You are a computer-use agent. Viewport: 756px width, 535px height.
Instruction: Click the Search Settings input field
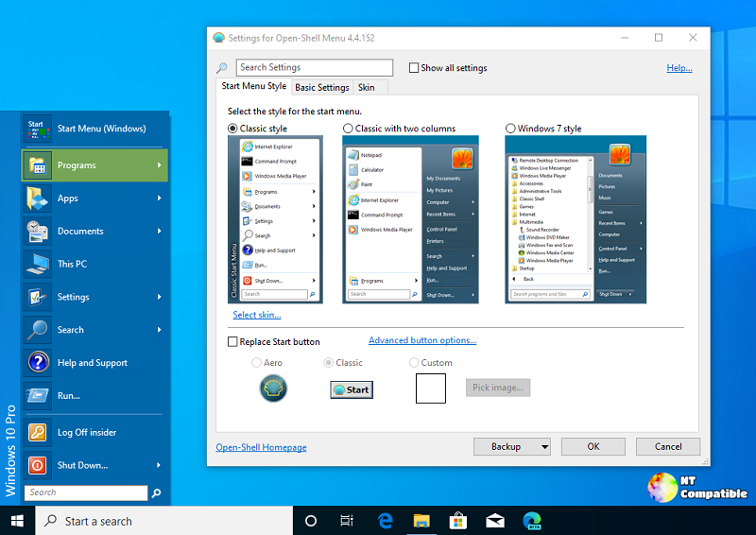(314, 68)
